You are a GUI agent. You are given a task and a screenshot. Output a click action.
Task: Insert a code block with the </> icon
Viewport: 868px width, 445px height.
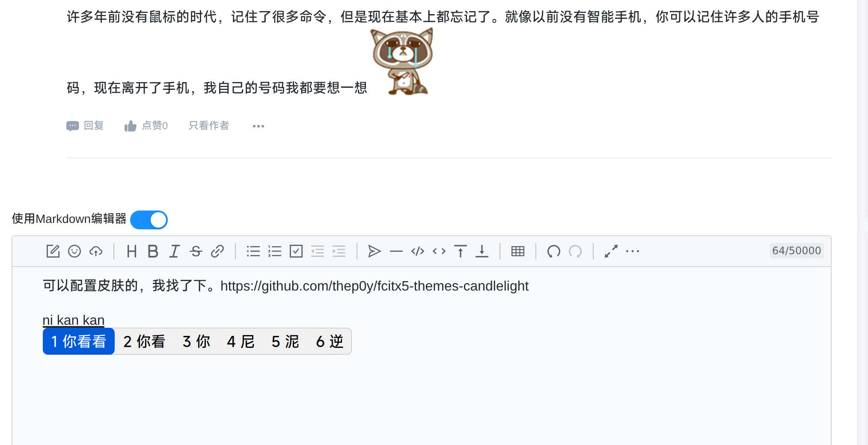(418, 251)
